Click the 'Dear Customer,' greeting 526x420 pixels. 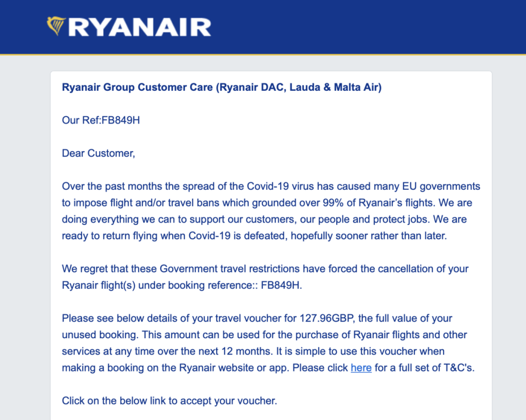pos(99,153)
